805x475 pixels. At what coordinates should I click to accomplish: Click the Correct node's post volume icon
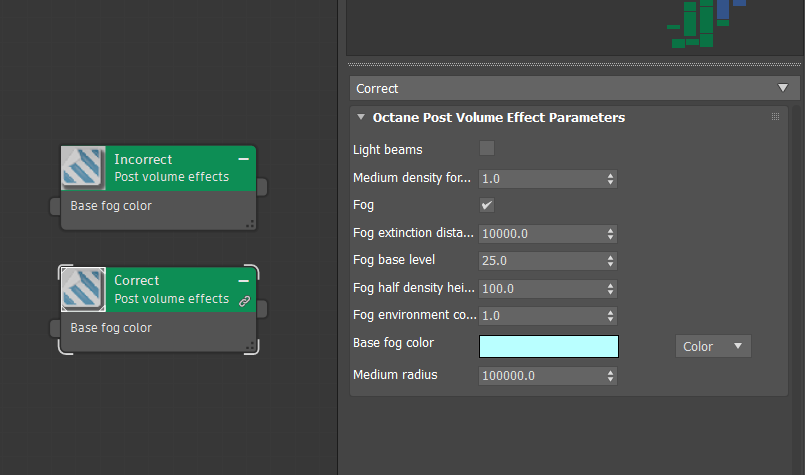click(83, 289)
